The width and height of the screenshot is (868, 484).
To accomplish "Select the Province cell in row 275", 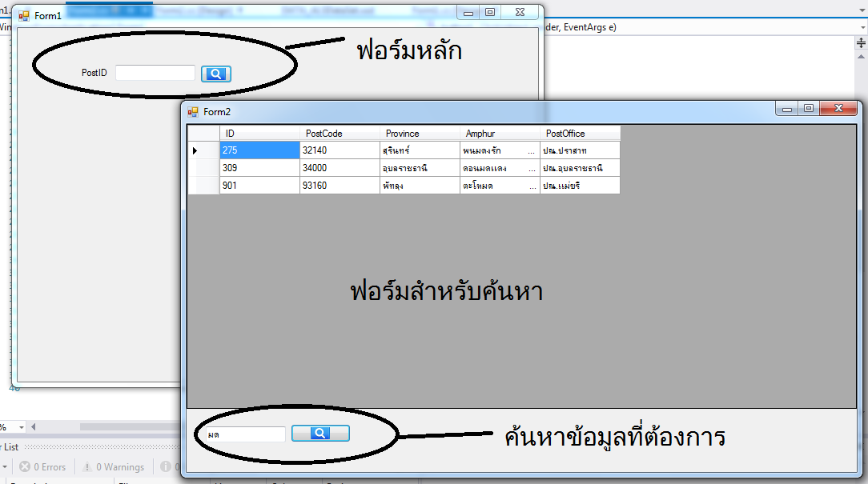I will pos(420,150).
